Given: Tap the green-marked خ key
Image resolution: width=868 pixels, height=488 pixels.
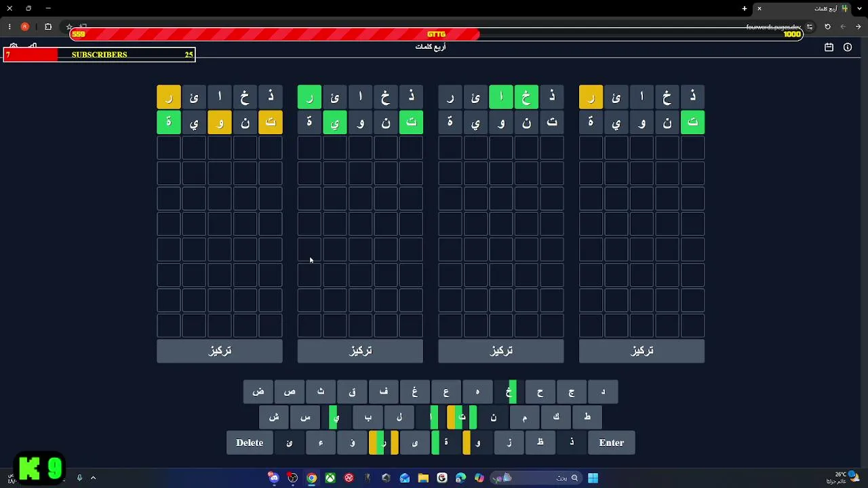Looking at the screenshot, I should coord(509,392).
